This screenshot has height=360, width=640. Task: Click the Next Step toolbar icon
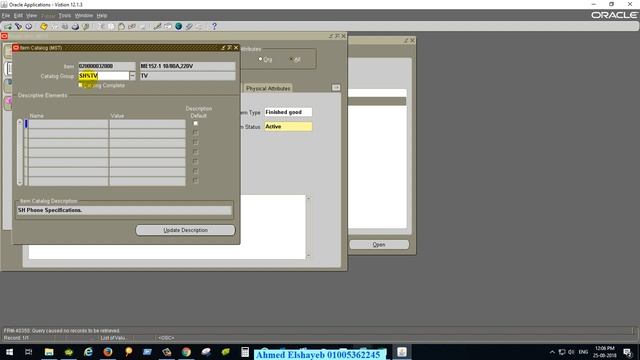pos(54,27)
